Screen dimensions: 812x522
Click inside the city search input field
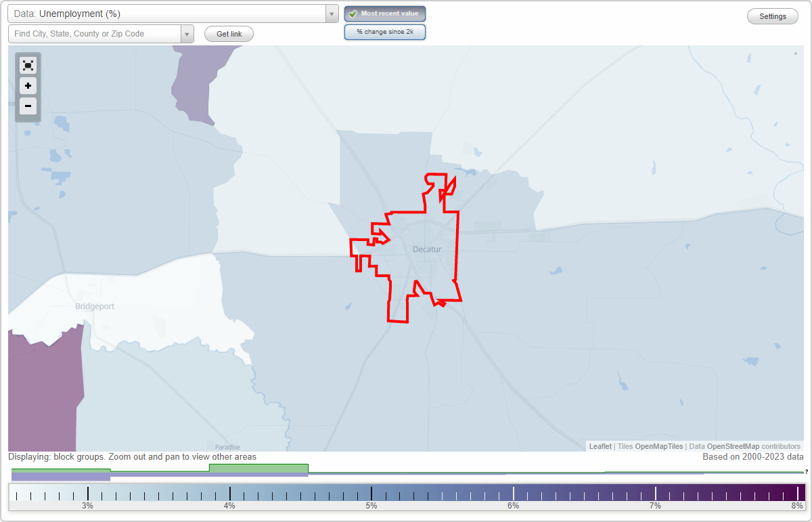point(95,33)
